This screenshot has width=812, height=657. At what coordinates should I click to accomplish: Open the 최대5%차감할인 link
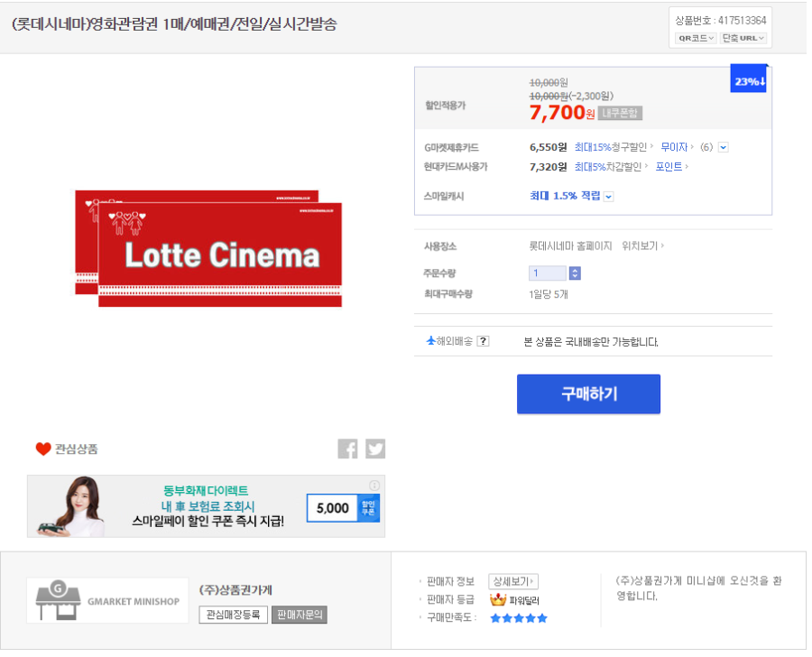coord(611,167)
